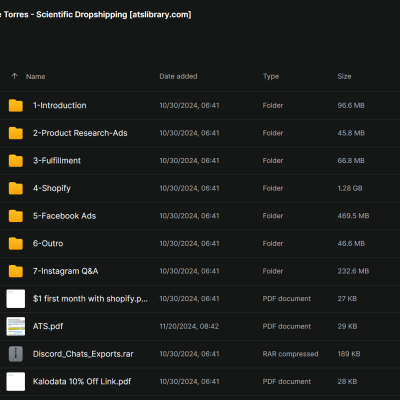
Task: Open the 2-Product Research-Ads folder name
Action: click(x=80, y=133)
